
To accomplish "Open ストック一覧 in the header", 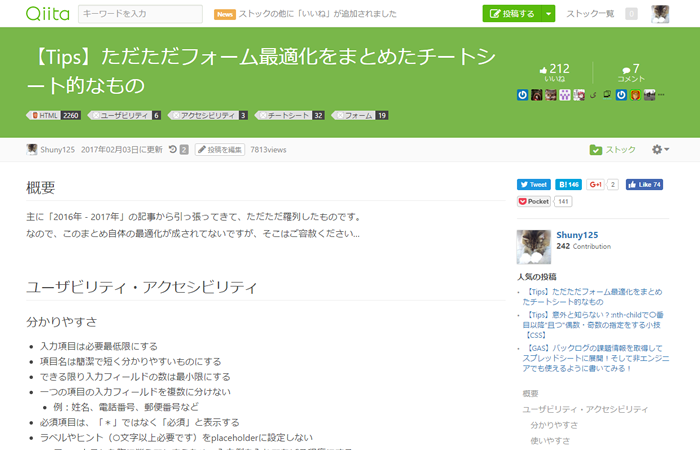I will tap(590, 13).
